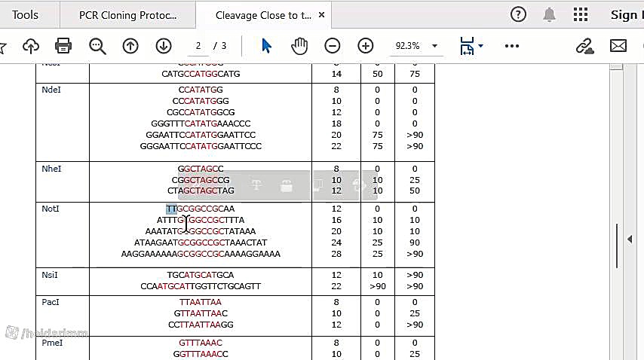Click sequence GGGTTTCATATGAAACCC
Image resolution: width=644 pixels, height=360 pixels.
click(x=201, y=124)
